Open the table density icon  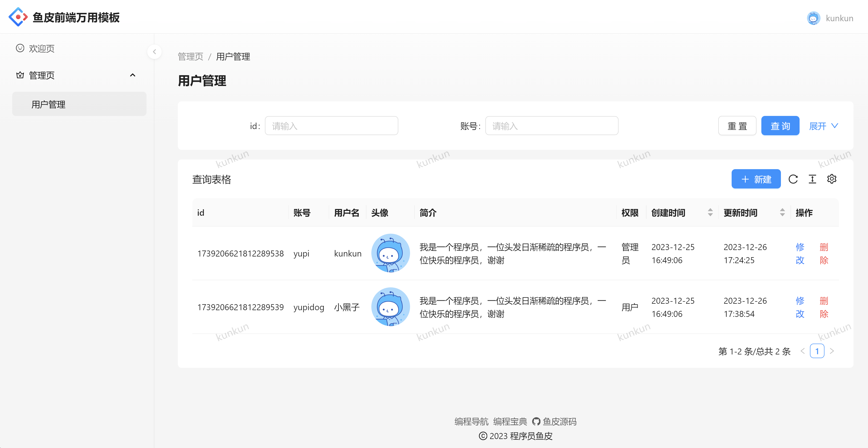pos(812,179)
